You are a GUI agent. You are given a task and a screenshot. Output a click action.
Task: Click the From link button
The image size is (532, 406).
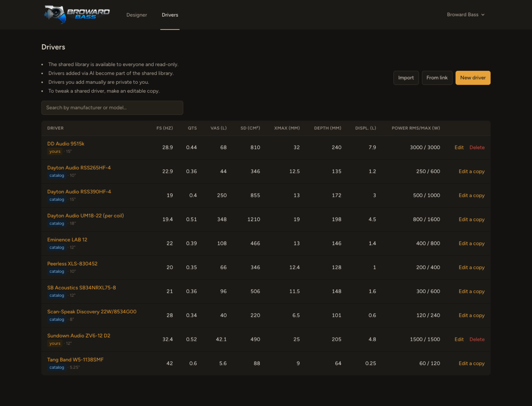(x=437, y=78)
